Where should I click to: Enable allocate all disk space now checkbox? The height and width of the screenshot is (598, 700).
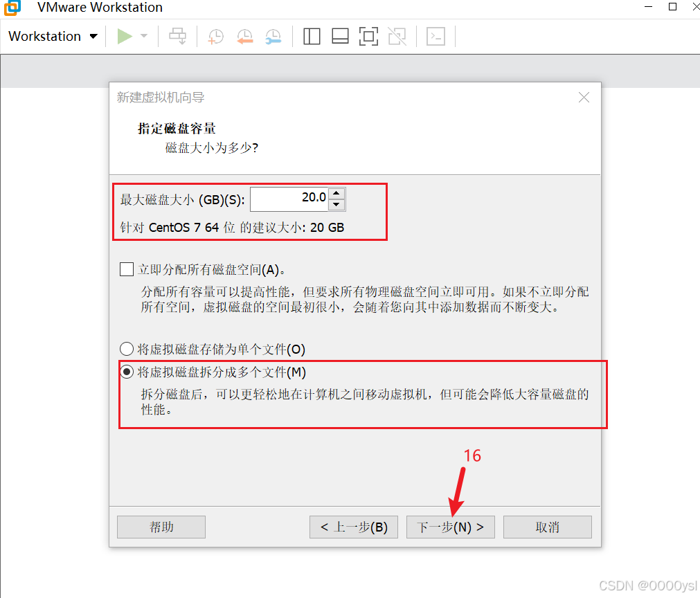[x=127, y=269]
